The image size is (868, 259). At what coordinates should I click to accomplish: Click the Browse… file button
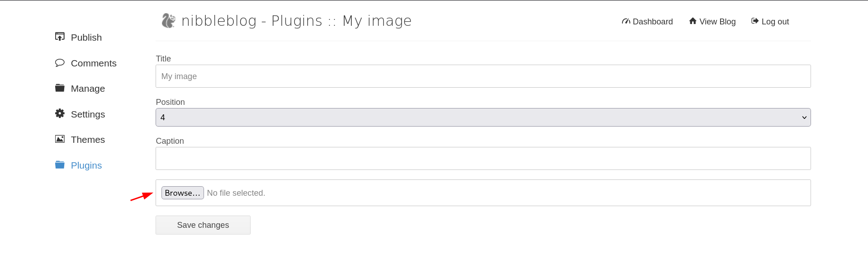[x=182, y=193]
